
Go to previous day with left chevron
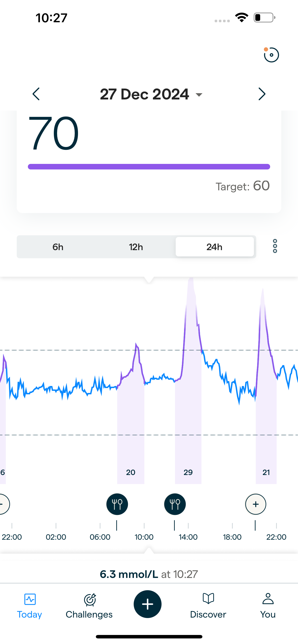[36, 94]
